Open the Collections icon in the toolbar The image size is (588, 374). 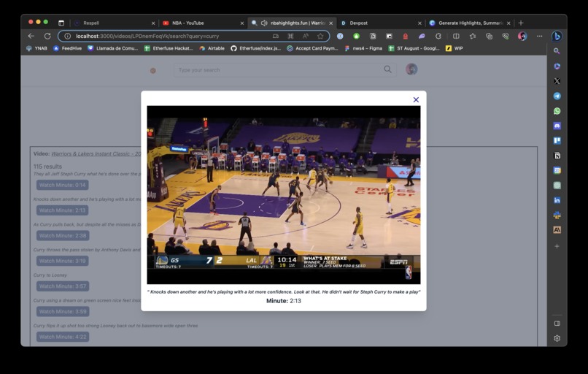click(489, 36)
